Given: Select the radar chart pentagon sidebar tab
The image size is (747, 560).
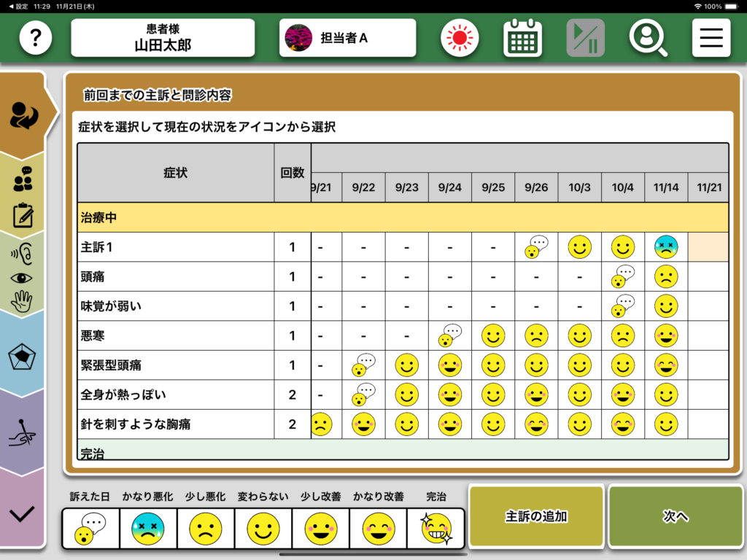Looking at the screenshot, I should coord(23,357).
